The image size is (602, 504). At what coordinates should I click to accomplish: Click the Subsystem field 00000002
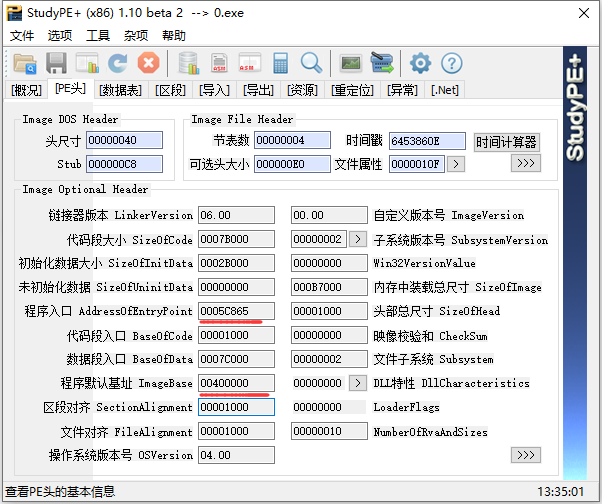[x=329, y=359]
